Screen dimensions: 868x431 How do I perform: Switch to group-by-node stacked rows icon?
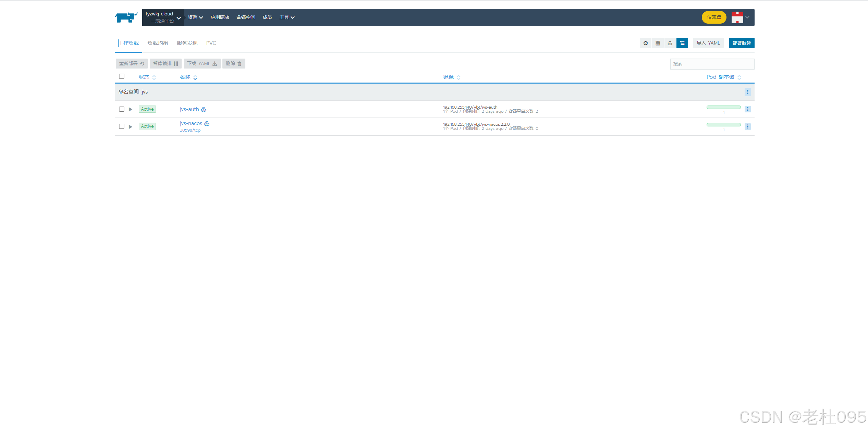[658, 43]
